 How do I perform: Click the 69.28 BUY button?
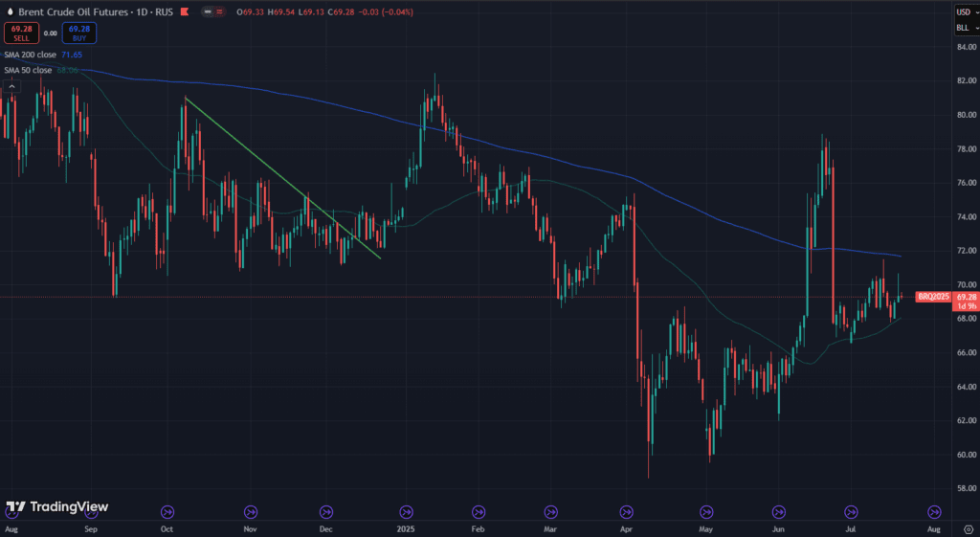(x=79, y=34)
